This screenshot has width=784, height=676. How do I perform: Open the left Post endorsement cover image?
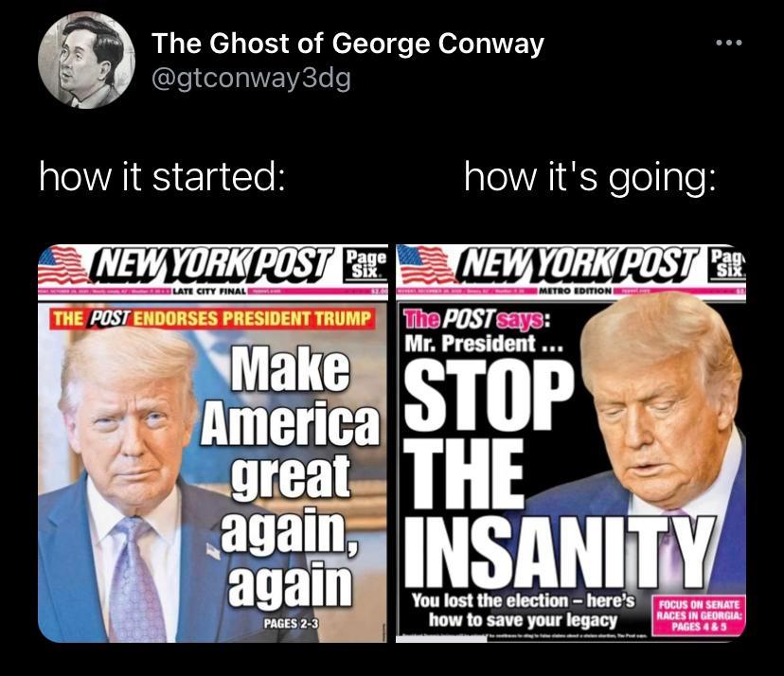tap(213, 443)
